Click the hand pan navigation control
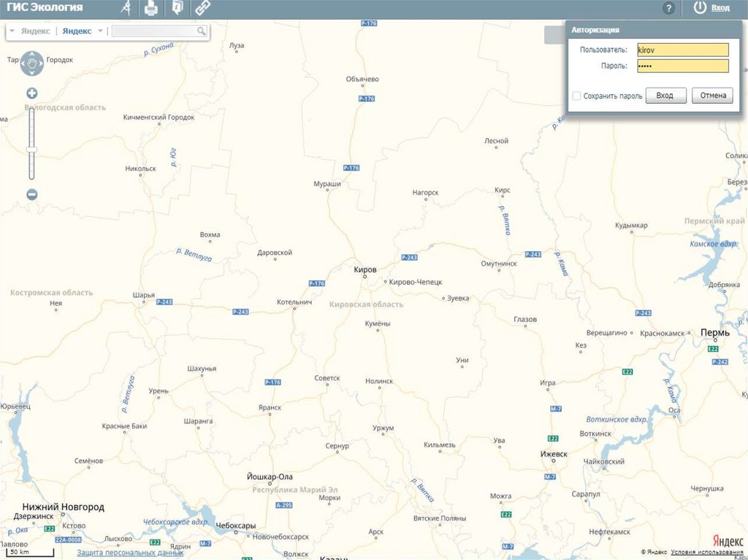Screen dimensions: 748x560 pos(32,64)
